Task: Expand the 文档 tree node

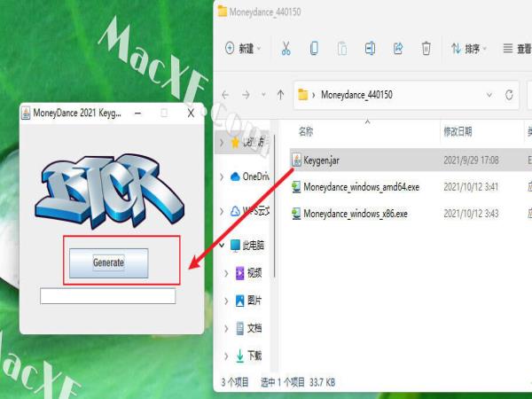Action: (x=226, y=328)
